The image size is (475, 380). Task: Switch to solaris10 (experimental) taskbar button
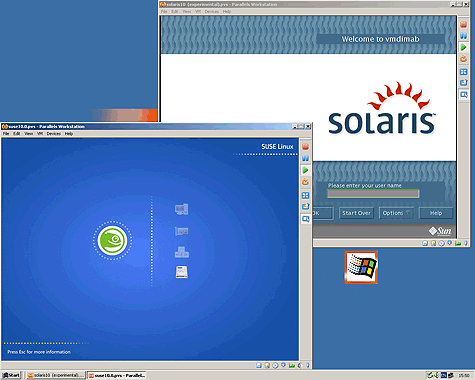point(56,375)
